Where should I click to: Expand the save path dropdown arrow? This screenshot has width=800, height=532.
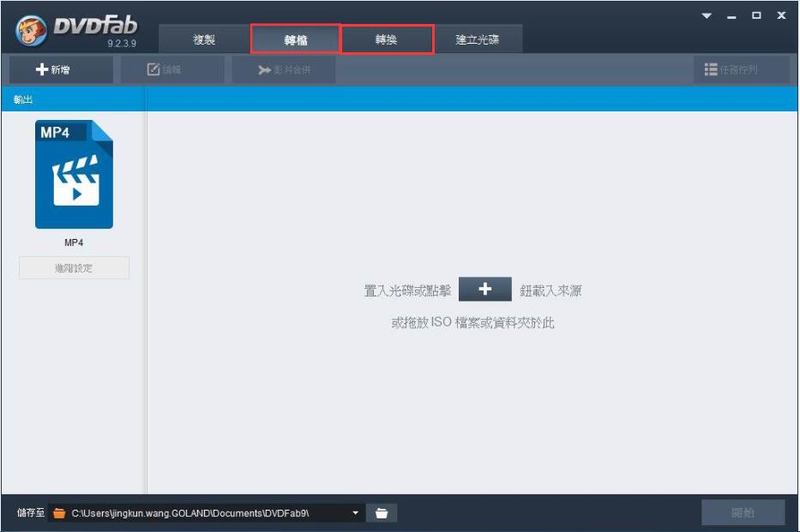click(x=355, y=513)
